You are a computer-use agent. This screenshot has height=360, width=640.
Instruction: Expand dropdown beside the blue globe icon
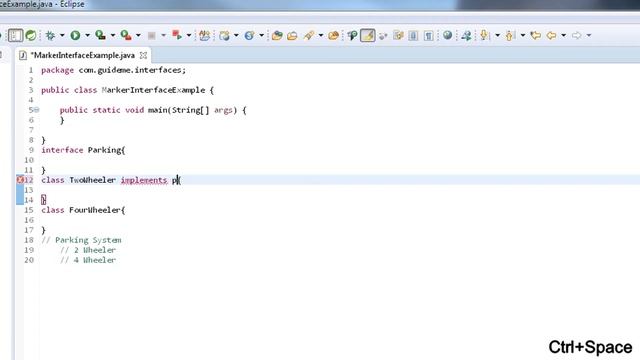[x=262, y=36]
